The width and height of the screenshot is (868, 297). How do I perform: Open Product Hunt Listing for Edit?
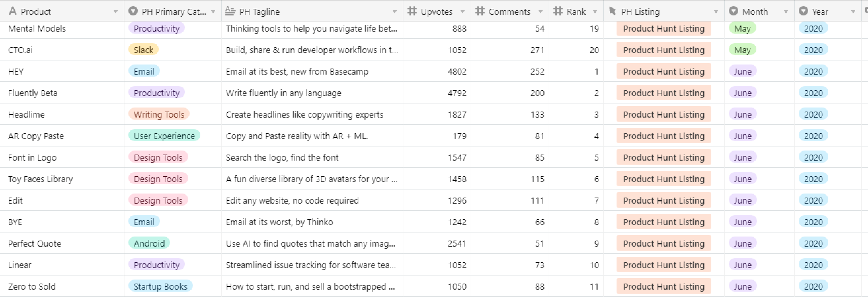point(664,201)
